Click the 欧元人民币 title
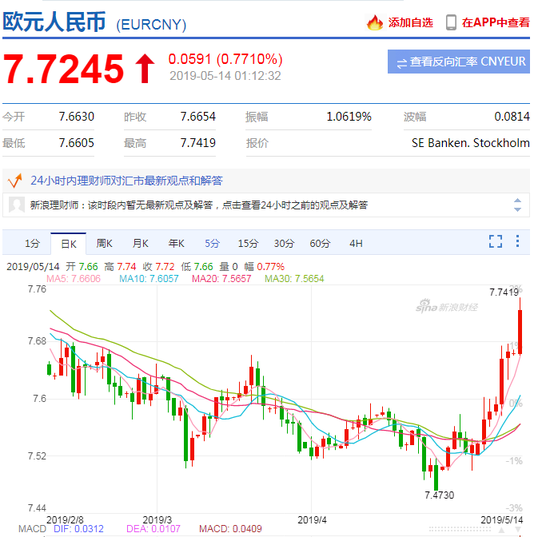The image size is (550, 537). [x=54, y=22]
